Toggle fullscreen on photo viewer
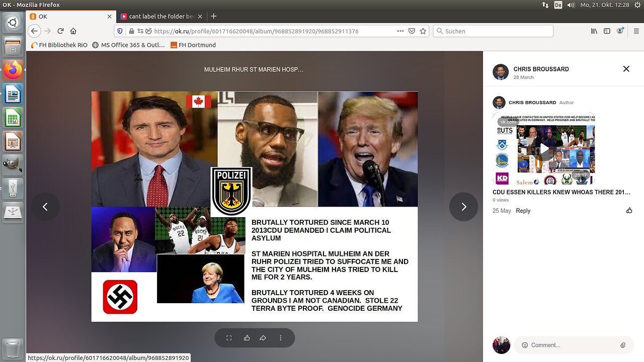 coord(229,338)
